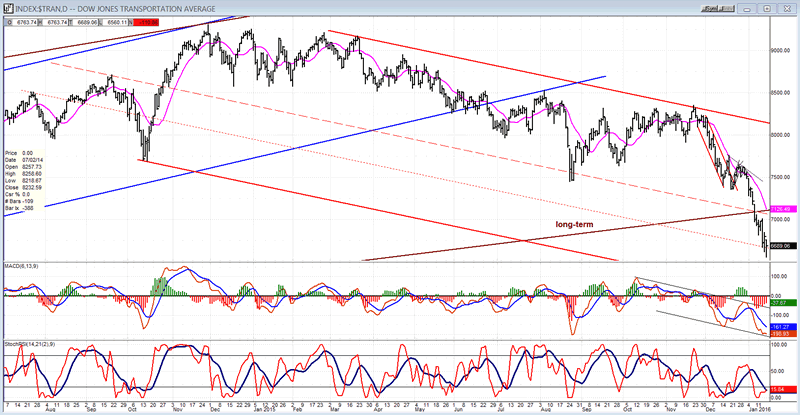
Task: Click the high price value field
Action: [57, 22]
